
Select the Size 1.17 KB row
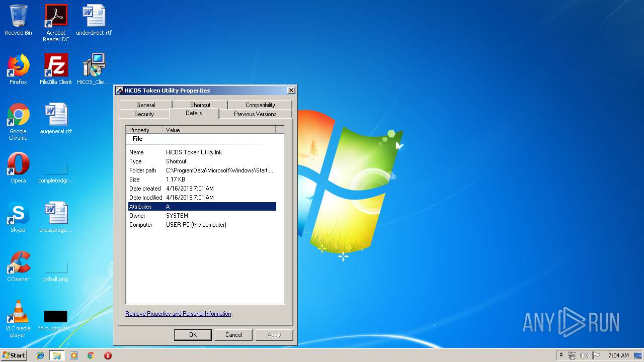point(202,179)
